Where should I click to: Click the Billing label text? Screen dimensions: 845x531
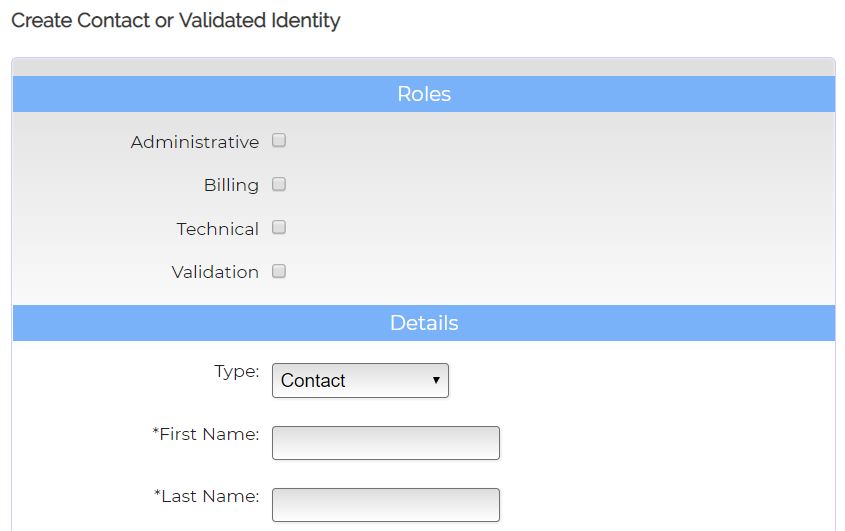point(231,185)
